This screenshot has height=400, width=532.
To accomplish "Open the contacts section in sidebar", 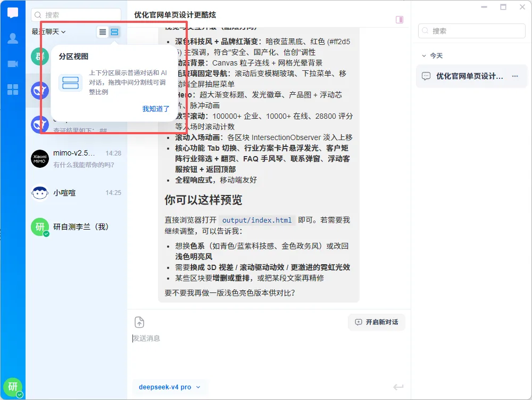I will click(13, 38).
